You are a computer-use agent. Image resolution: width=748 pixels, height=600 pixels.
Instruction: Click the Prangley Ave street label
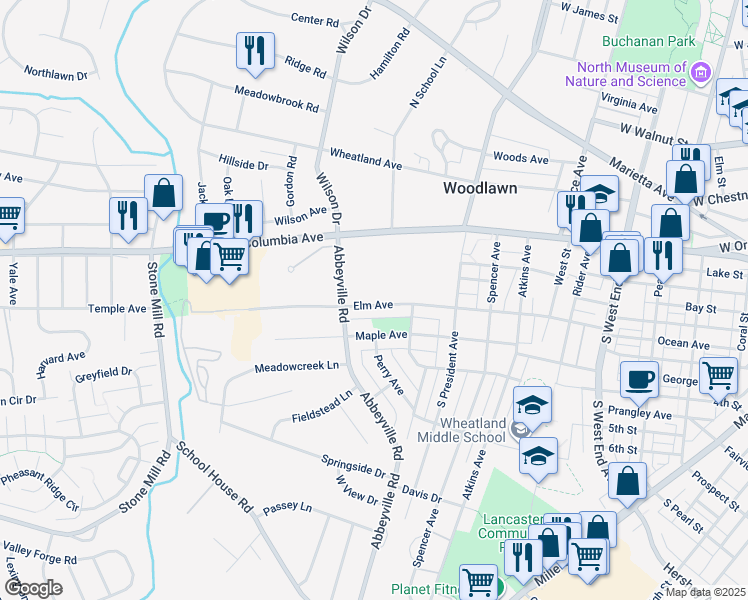pyautogui.click(x=640, y=412)
